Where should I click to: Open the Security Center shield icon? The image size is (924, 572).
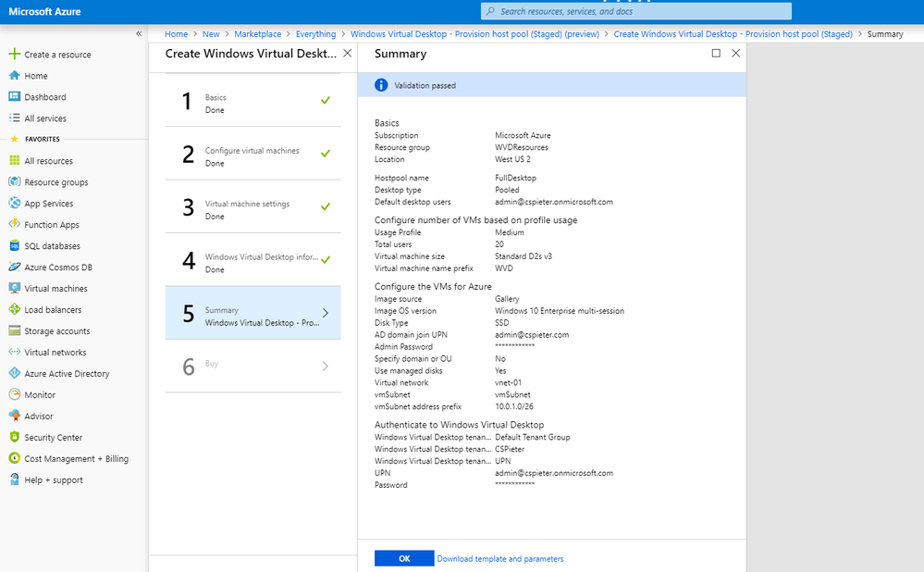14,437
